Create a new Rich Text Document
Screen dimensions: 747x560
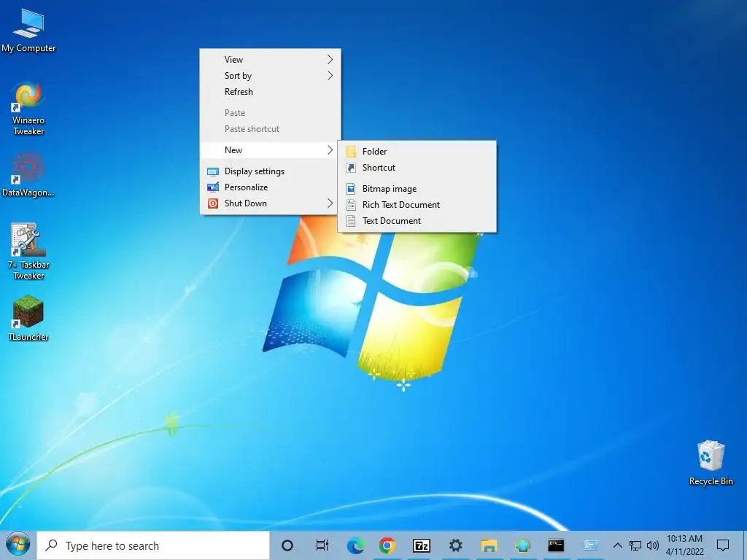point(417,205)
